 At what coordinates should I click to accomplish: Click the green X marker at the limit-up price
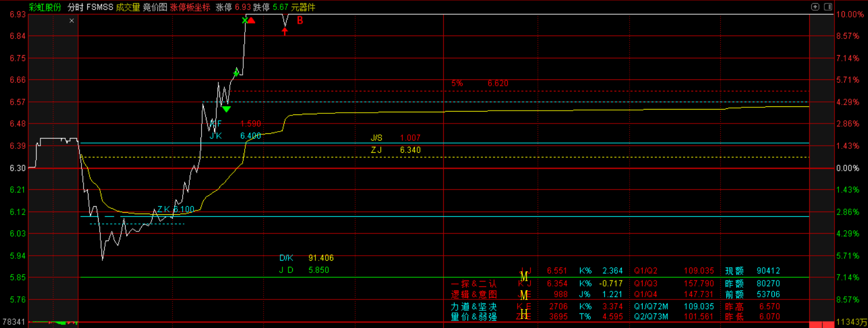click(x=245, y=20)
